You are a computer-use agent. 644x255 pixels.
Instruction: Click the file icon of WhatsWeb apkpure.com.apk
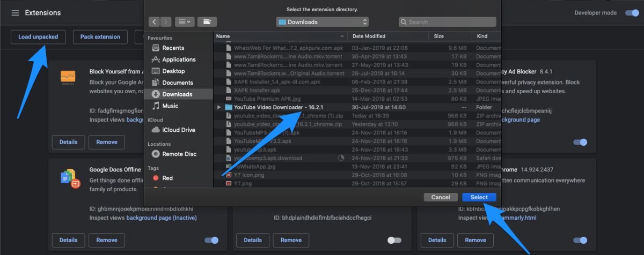(x=229, y=48)
